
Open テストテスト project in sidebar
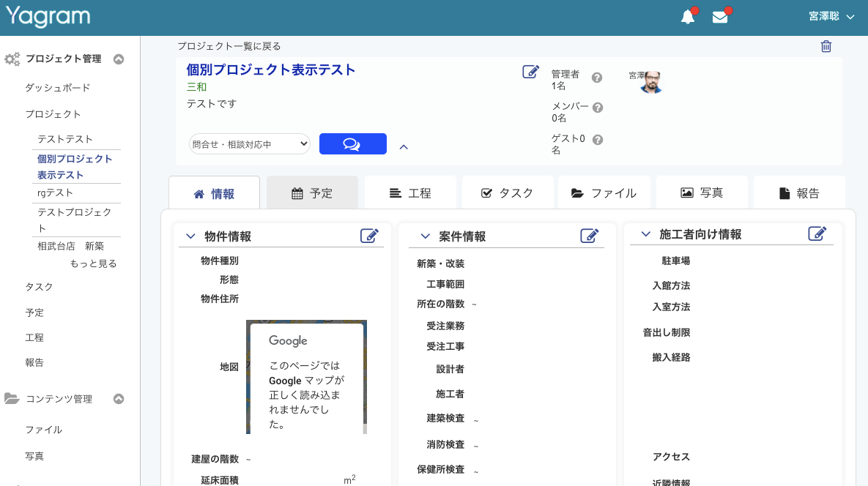pos(65,139)
